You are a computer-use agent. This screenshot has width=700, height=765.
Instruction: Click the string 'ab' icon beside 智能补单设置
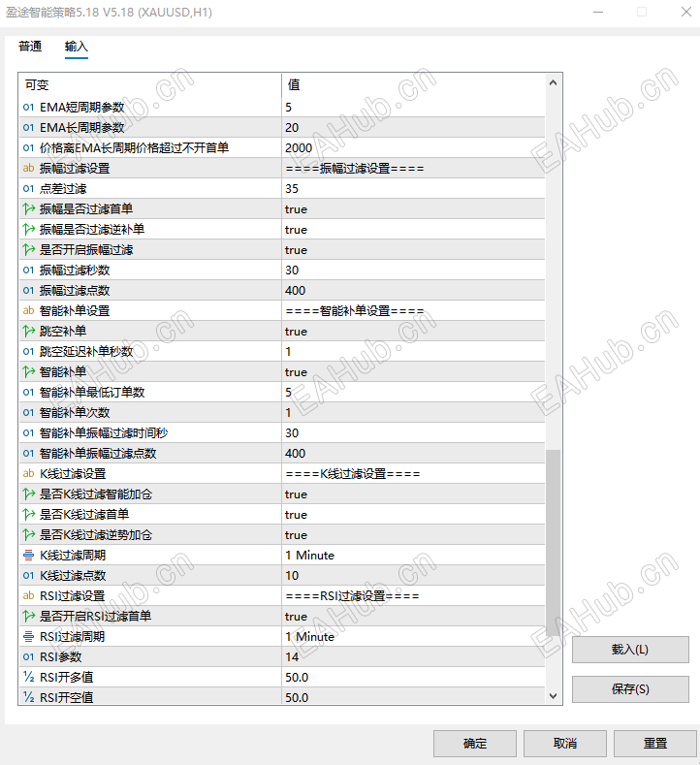28,311
